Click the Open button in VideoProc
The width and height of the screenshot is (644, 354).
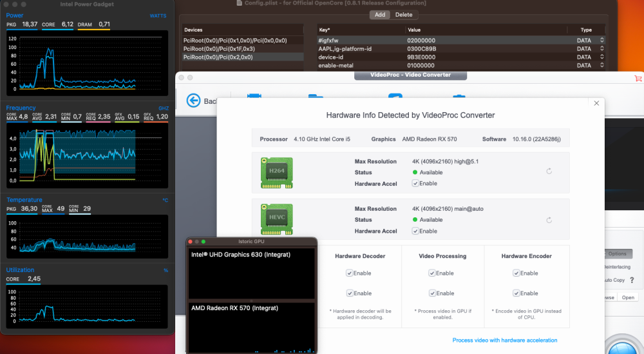628,297
